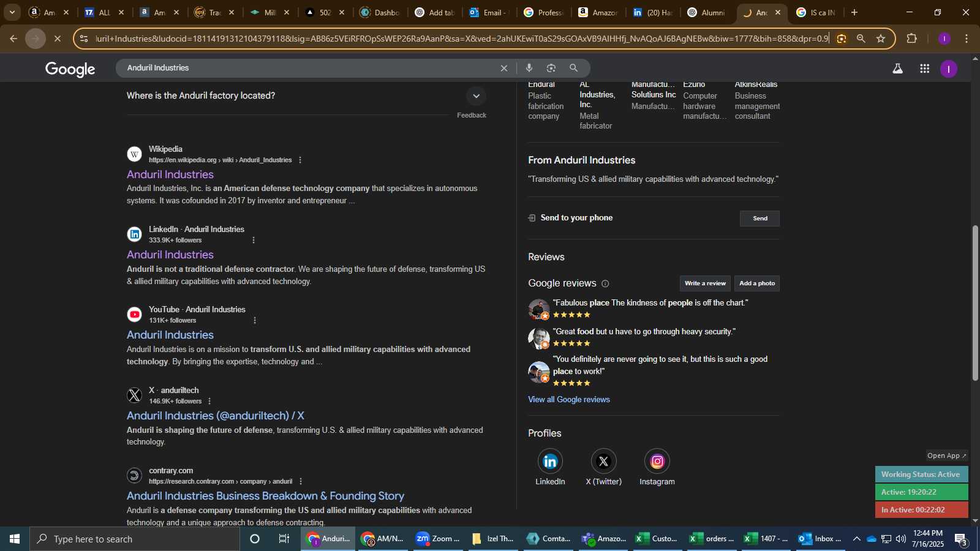Stop loading the page
This screenshot has width=980, height=551.
[57, 39]
